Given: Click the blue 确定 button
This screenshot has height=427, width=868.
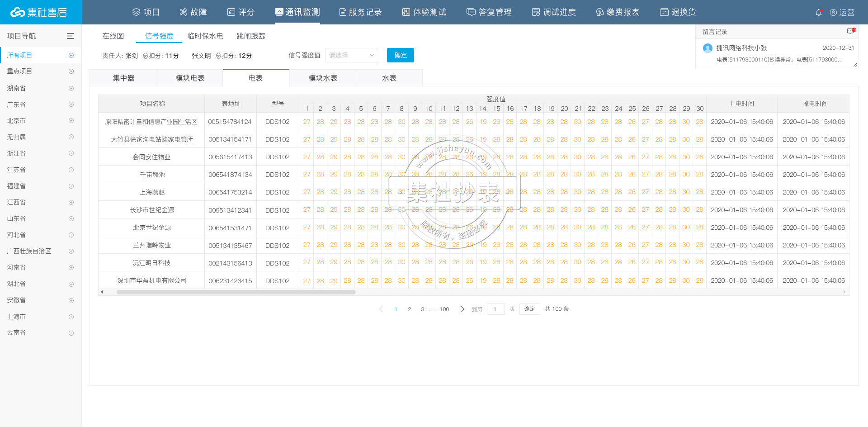Looking at the screenshot, I should pos(400,55).
